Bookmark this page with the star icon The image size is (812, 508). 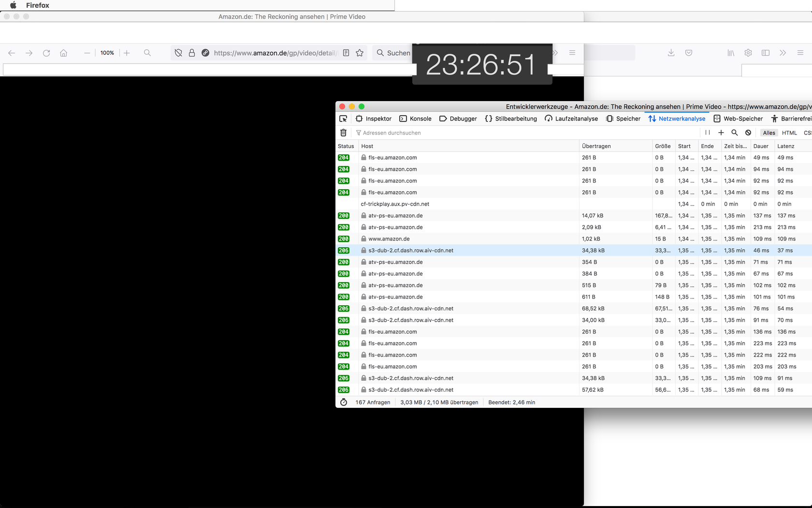tap(360, 53)
